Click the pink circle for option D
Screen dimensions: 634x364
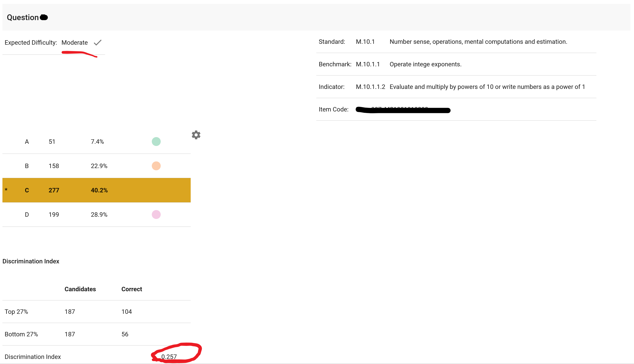pyautogui.click(x=156, y=215)
